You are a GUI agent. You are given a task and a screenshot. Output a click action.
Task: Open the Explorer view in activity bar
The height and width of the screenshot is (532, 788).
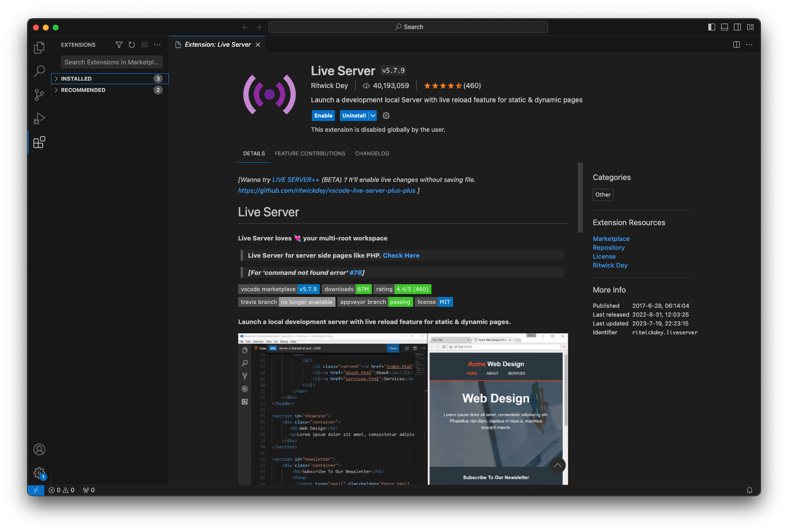click(39, 48)
